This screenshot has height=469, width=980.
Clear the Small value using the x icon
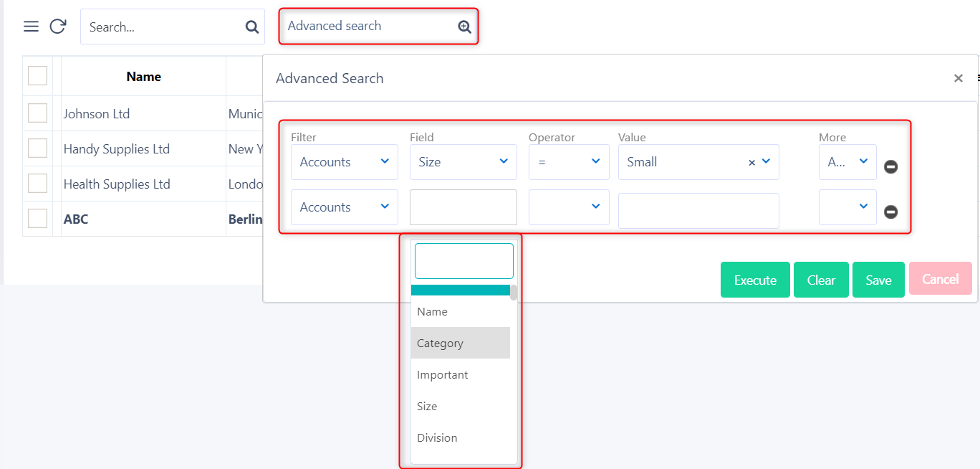click(x=751, y=162)
